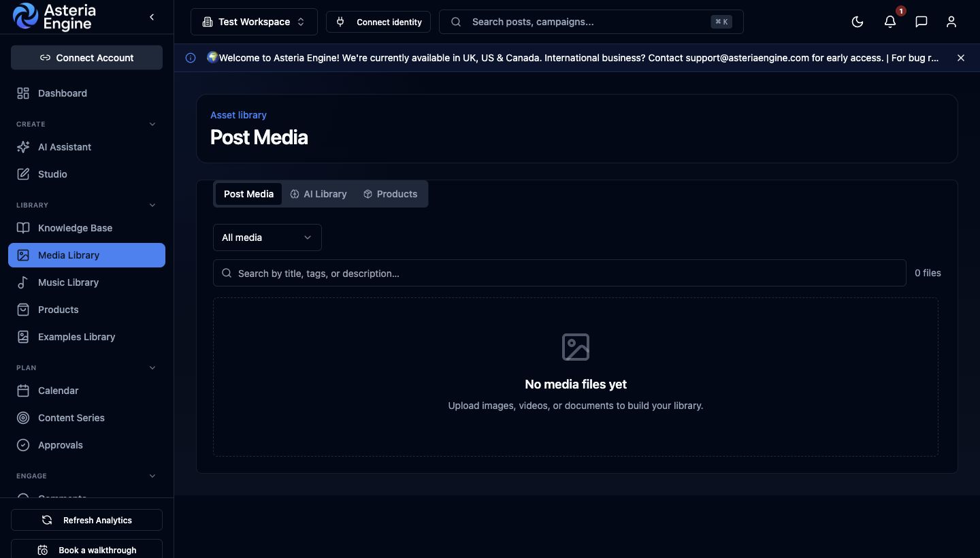Open the messages chat icon
Viewport: 980px width, 558px height.
921,22
